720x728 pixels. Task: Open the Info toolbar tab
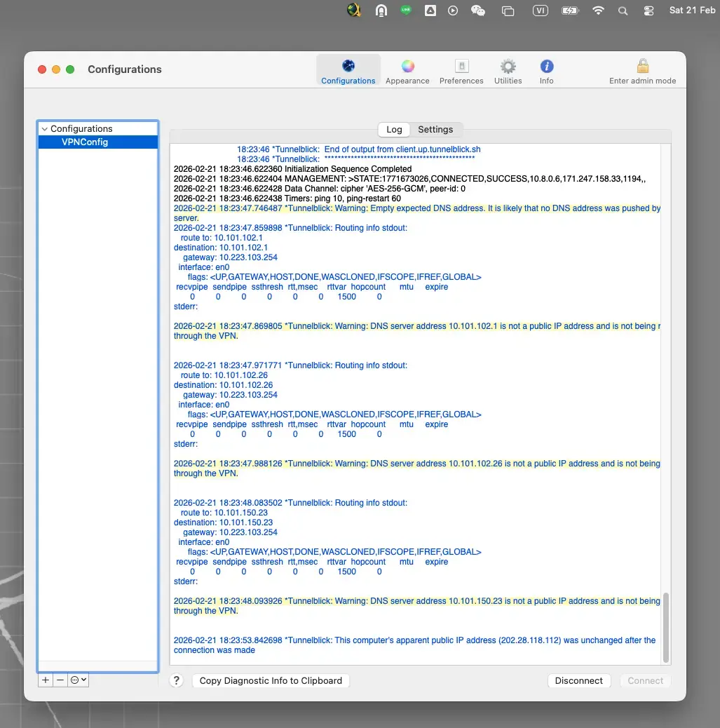pyautogui.click(x=546, y=71)
